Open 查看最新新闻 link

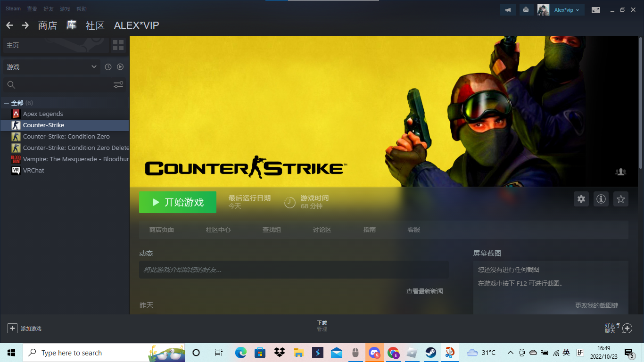pos(424,291)
